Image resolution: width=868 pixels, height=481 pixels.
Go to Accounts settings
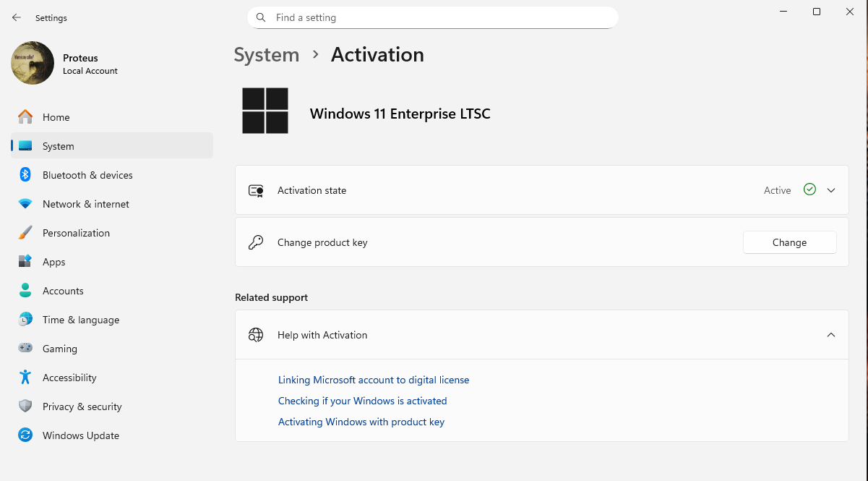[x=112, y=291]
